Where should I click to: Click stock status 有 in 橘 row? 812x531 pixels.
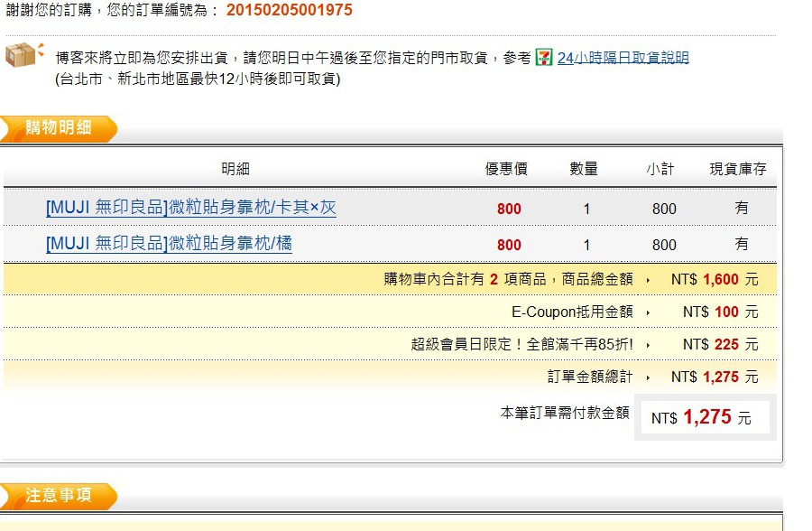point(742,244)
